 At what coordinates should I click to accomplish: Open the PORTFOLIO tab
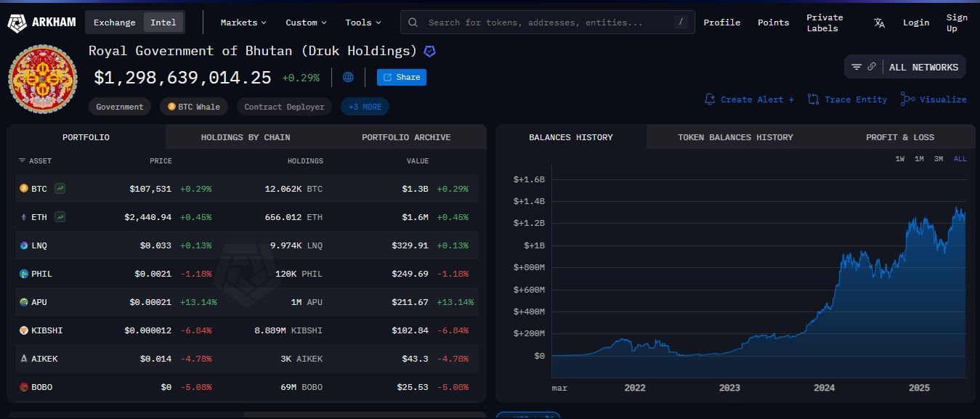pos(86,137)
